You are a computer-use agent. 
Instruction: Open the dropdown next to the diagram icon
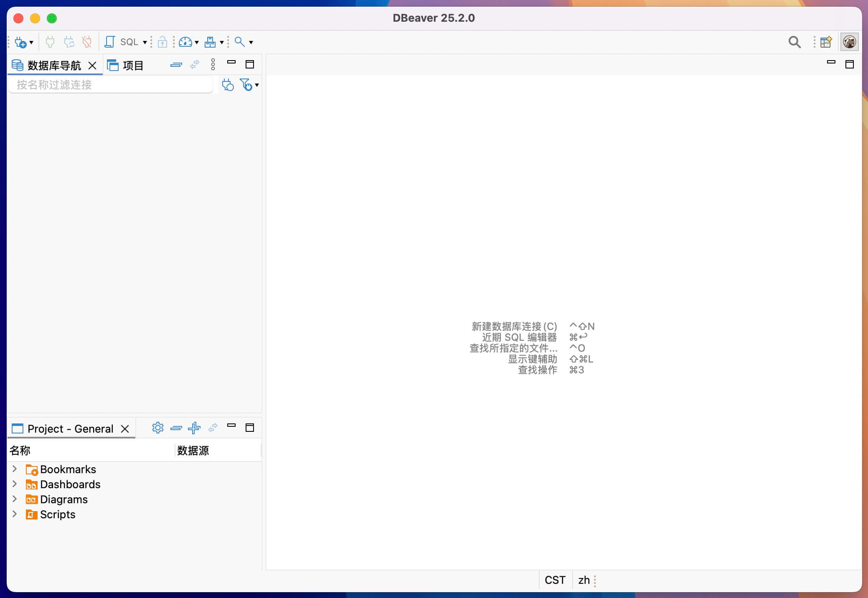click(222, 43)
